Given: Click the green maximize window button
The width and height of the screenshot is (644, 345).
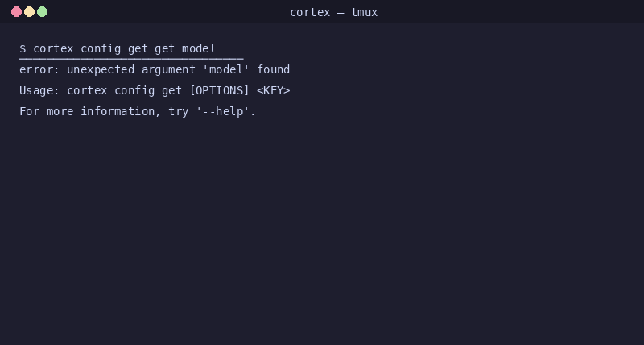Looking at the screenshot, I should pyautogui.click(x=43, y=12).
